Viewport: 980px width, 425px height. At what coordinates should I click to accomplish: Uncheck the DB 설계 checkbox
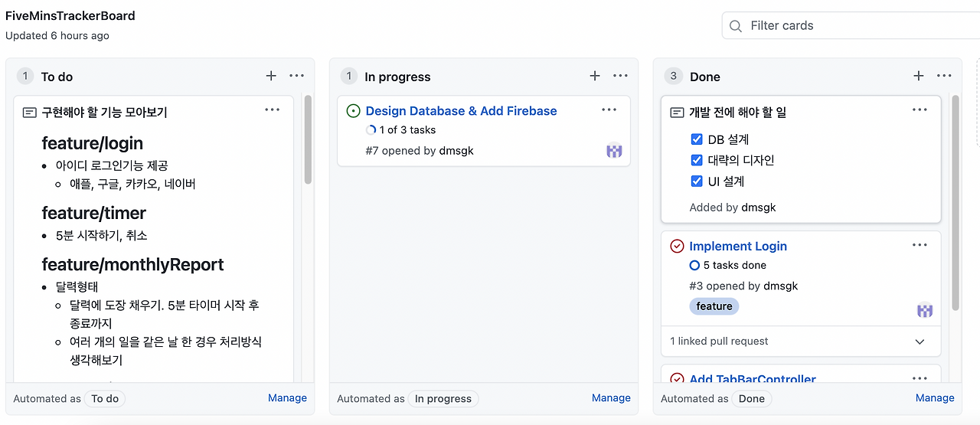pyautogui.click(x=697, y=139)
